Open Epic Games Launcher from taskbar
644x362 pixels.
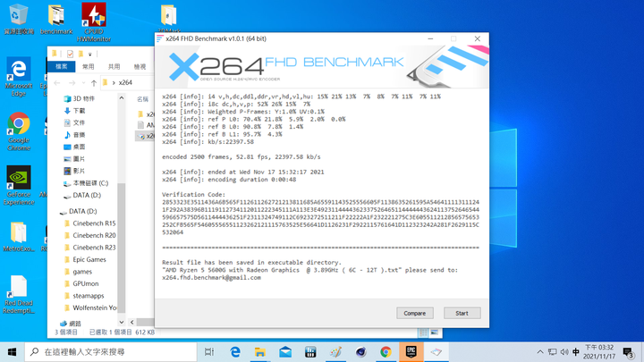point(411,352)
